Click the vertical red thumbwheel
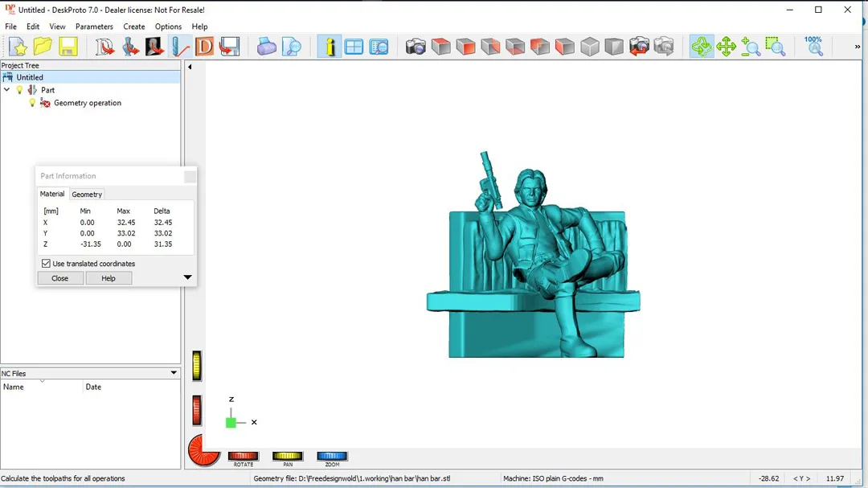 click(x=197, y=411)
